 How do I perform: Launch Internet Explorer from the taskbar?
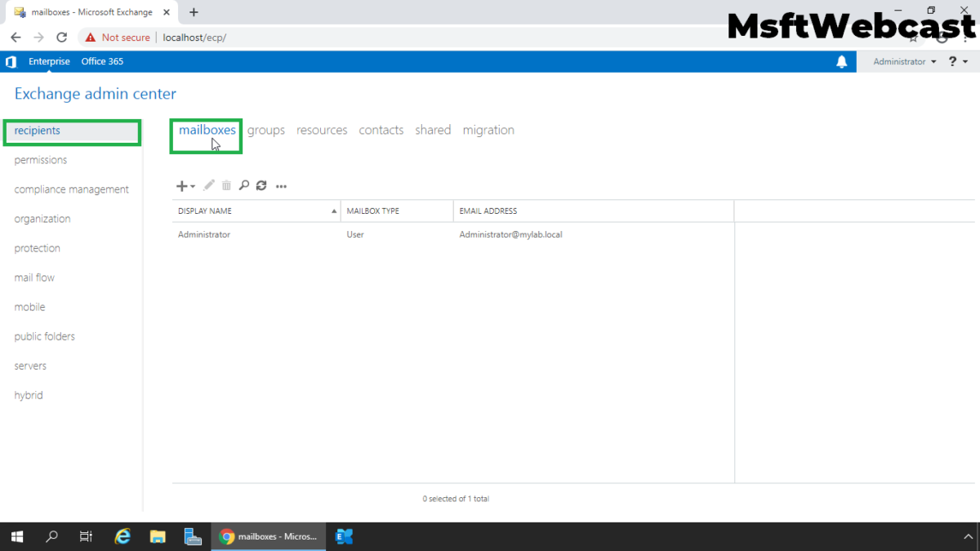pos(122,536)
